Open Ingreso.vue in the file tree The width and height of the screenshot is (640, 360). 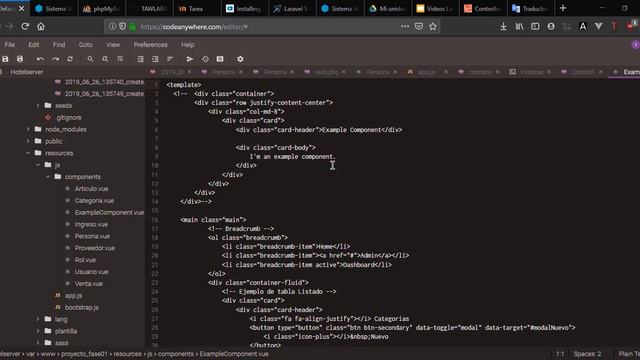[x=91, y=224]
